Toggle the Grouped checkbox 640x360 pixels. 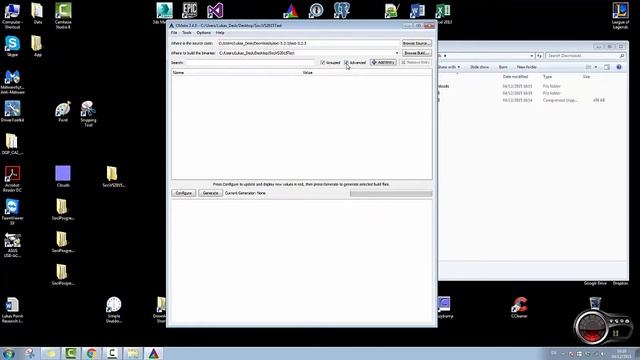click(x=323, y=62)
